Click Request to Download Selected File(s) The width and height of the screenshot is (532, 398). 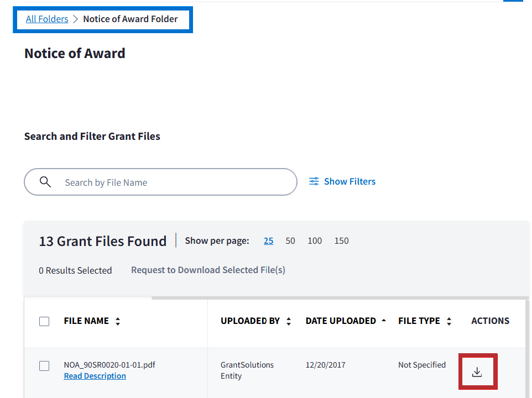208,270
